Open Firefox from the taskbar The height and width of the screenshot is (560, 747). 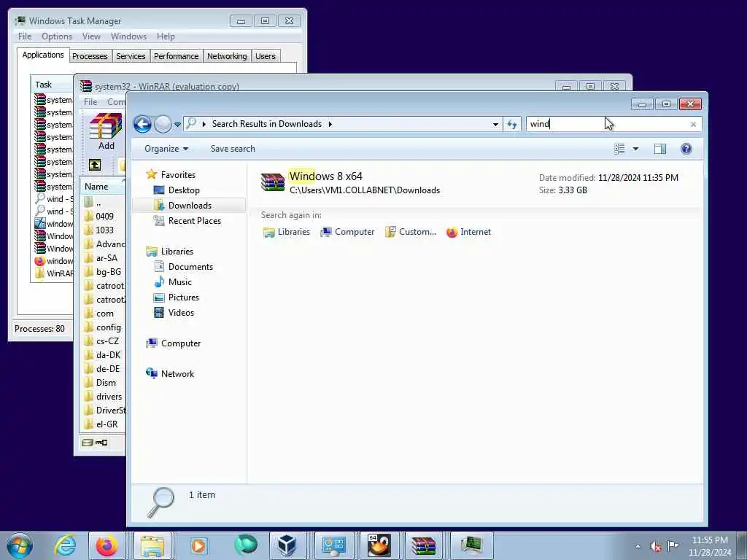click(107, 545)
